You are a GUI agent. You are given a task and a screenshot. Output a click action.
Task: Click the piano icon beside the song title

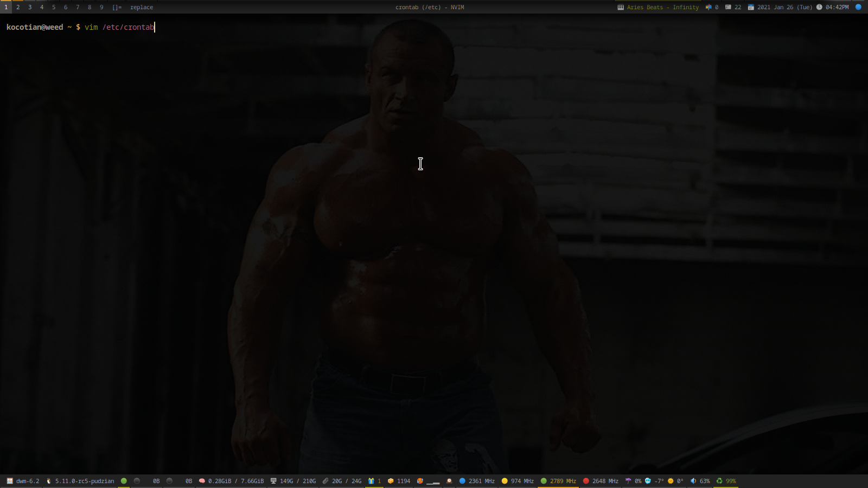tap(621, 7)
